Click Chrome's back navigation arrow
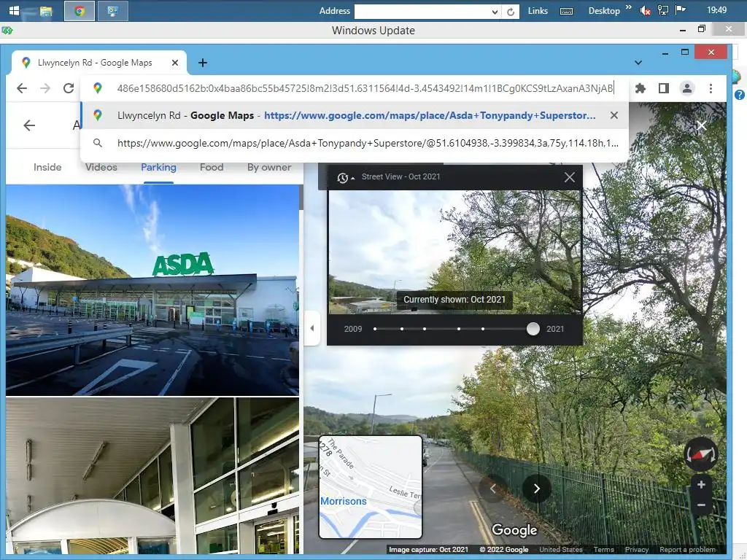The image size is (747, 560). (22, 88)
